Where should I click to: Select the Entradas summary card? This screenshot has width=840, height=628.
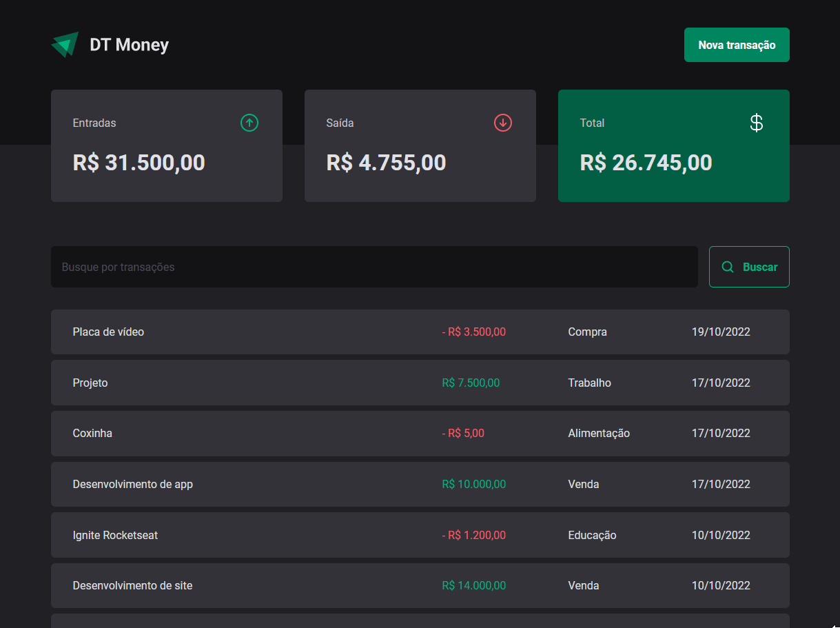point(166,145)
